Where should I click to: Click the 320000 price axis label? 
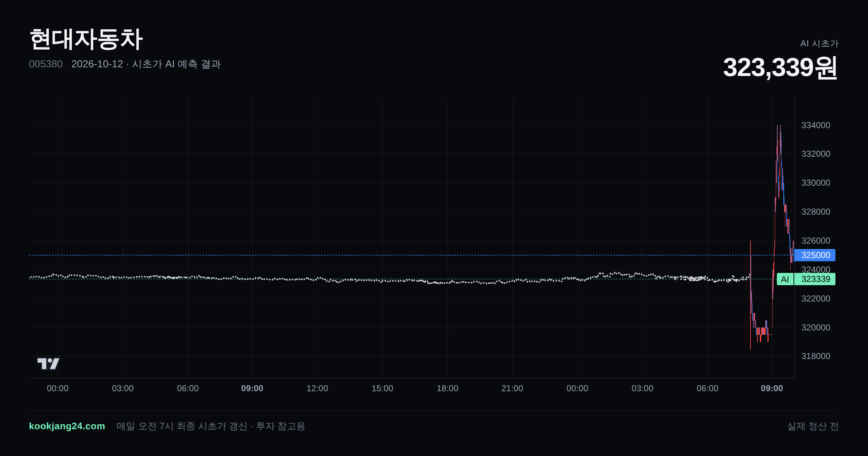click(816, 328)
